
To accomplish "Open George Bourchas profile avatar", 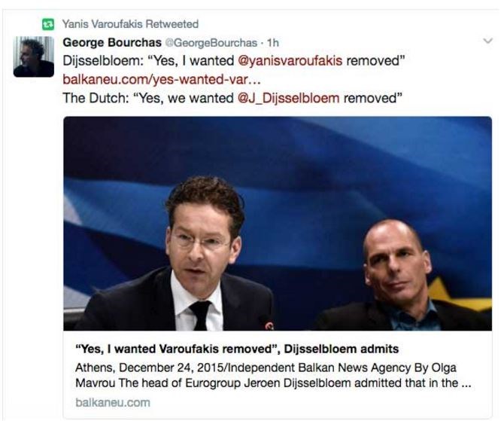I will tap(34, 56).
